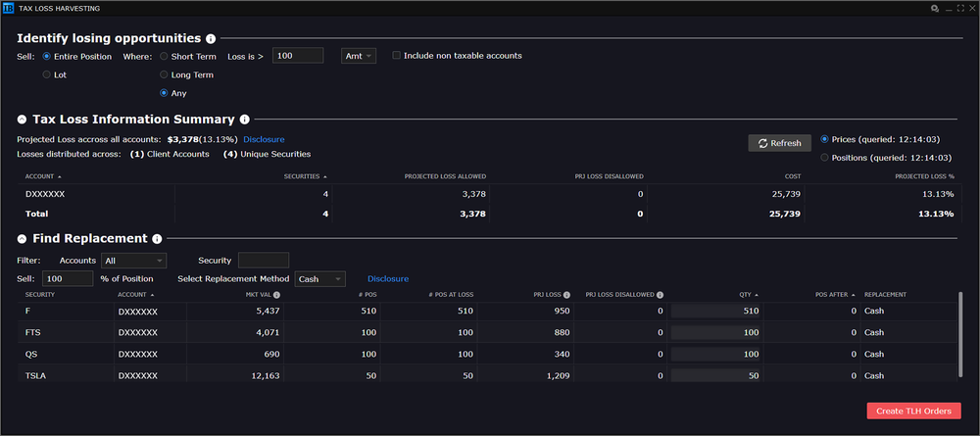Click the PRJ LOSS column info icon
This screenshot has height=436, width=980.
(x=568, y=294)
